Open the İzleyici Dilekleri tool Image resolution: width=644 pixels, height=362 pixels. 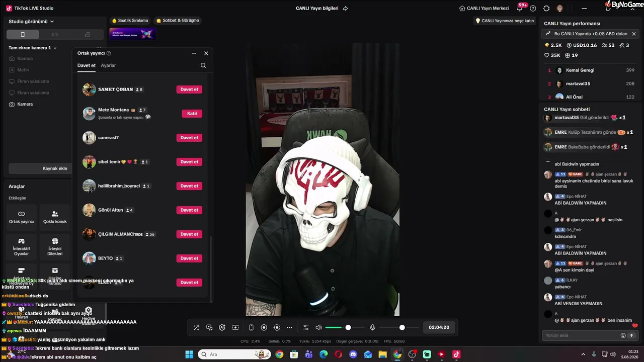(55, 247)
